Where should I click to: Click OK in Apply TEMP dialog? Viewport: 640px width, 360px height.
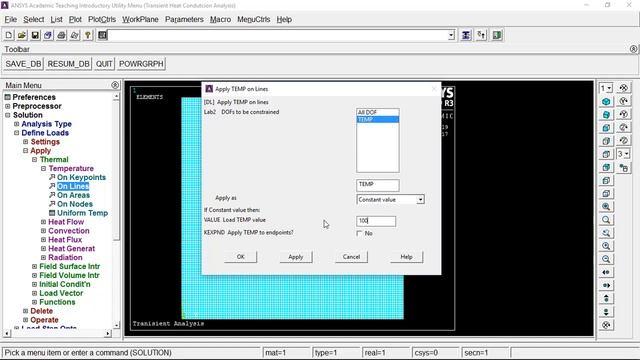click(240, 257)
